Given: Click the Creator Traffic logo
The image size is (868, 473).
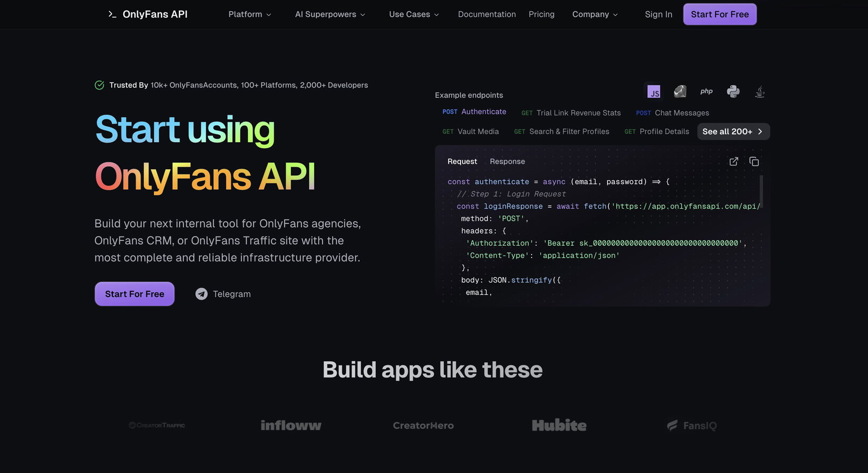Looking at the screenshot, I should pos(157,425).
